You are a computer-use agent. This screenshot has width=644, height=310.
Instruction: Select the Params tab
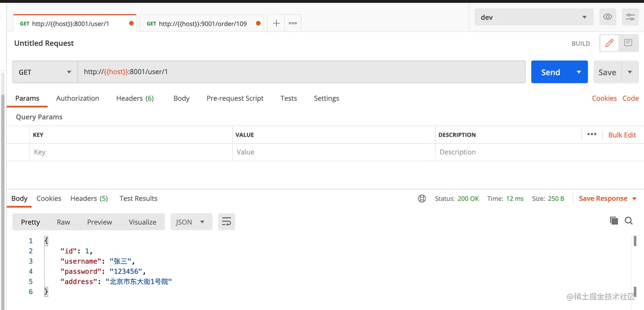click(27, 98)
